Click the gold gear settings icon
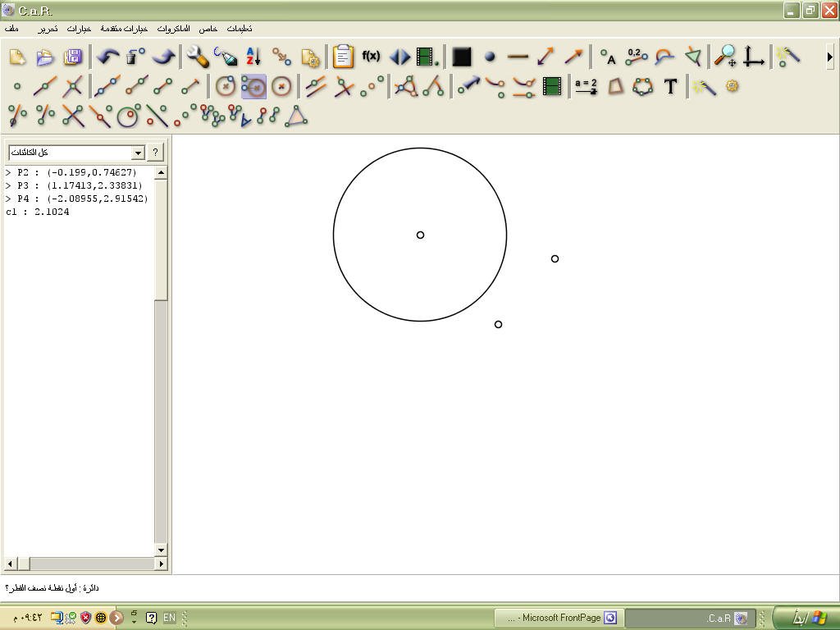The image size is (840, 630). tap(733, 85)
